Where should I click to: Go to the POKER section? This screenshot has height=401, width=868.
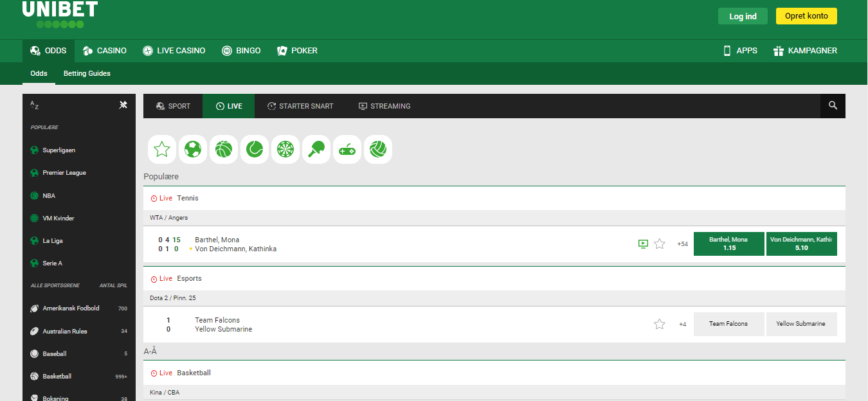pos(297,51)
